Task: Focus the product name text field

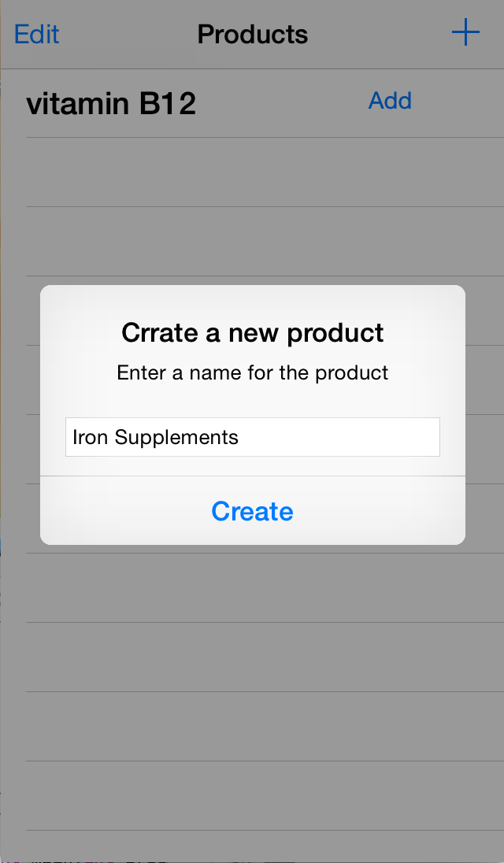Action: click(x=252, y=437)
